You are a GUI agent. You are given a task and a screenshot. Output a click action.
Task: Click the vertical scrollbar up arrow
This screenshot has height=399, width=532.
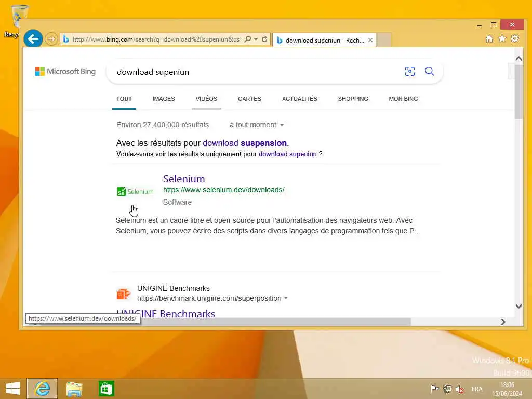[x=518, y=59]
